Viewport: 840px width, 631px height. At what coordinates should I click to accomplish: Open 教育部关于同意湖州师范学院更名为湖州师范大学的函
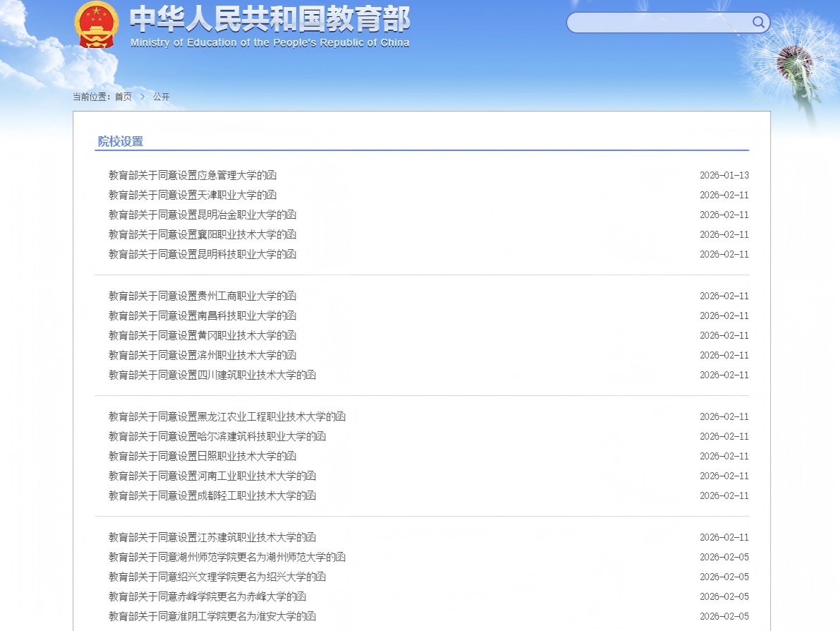pyautogui.click(x=226, y=557)
